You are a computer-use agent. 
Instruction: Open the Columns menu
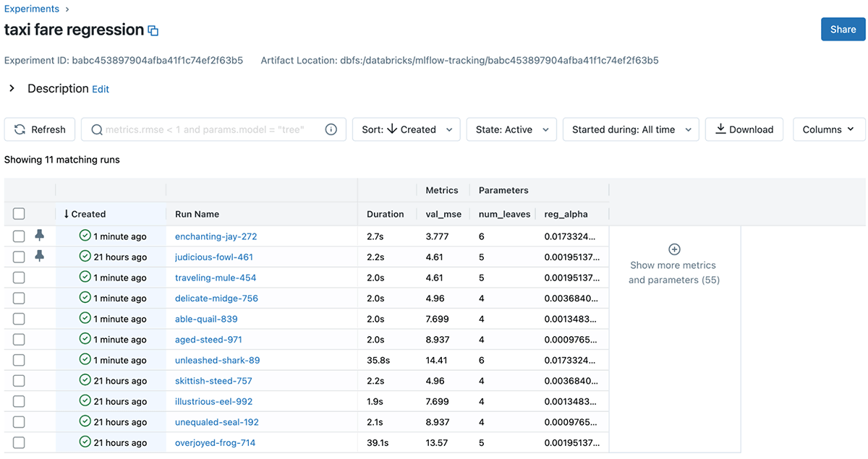828,129
